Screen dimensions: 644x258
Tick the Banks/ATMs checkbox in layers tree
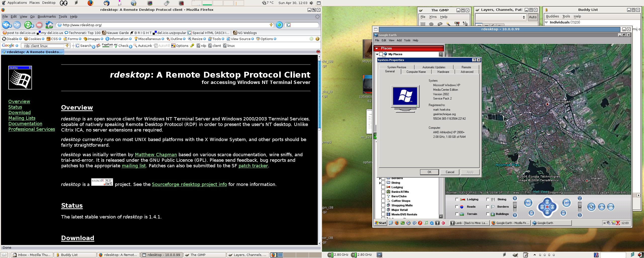pos(383,192)
